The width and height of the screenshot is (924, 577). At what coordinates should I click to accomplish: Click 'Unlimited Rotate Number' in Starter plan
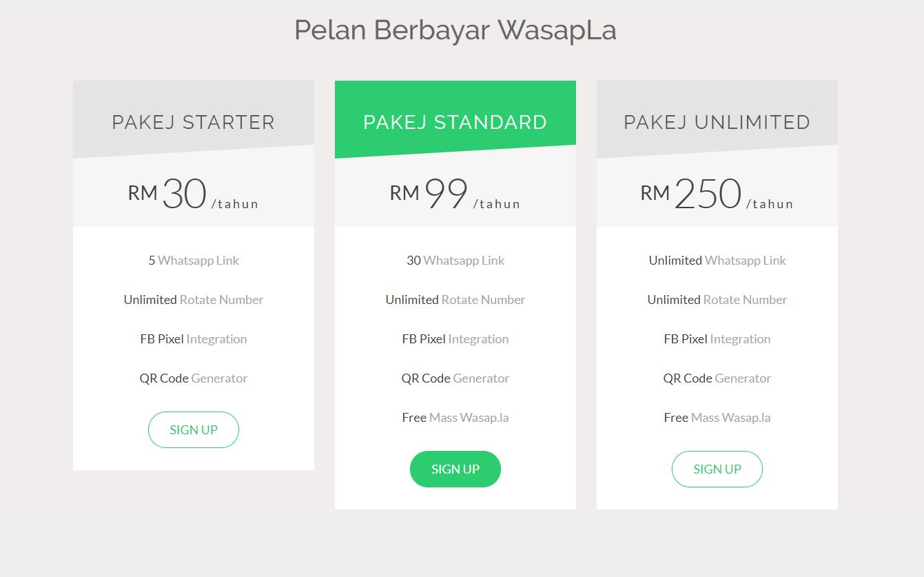click(x=194, y=300)
